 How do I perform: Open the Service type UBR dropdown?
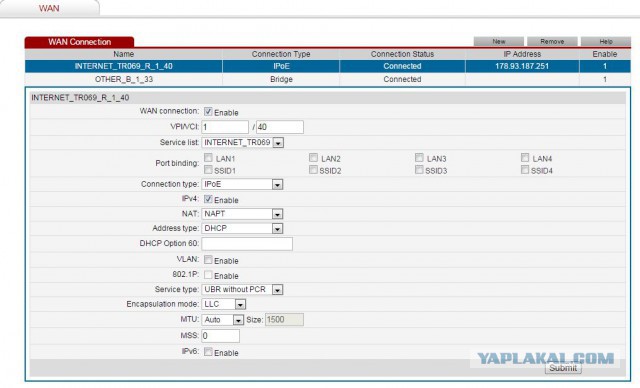[x=242, y=289]
